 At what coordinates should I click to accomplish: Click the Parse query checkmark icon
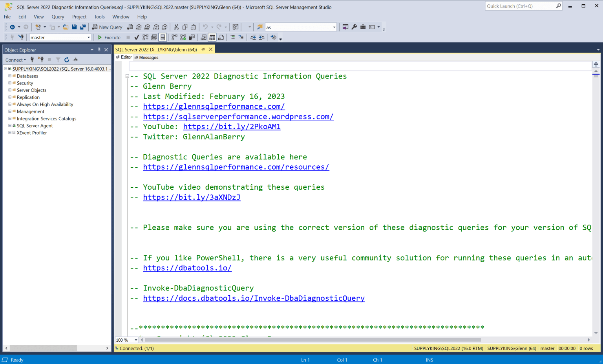137,37
